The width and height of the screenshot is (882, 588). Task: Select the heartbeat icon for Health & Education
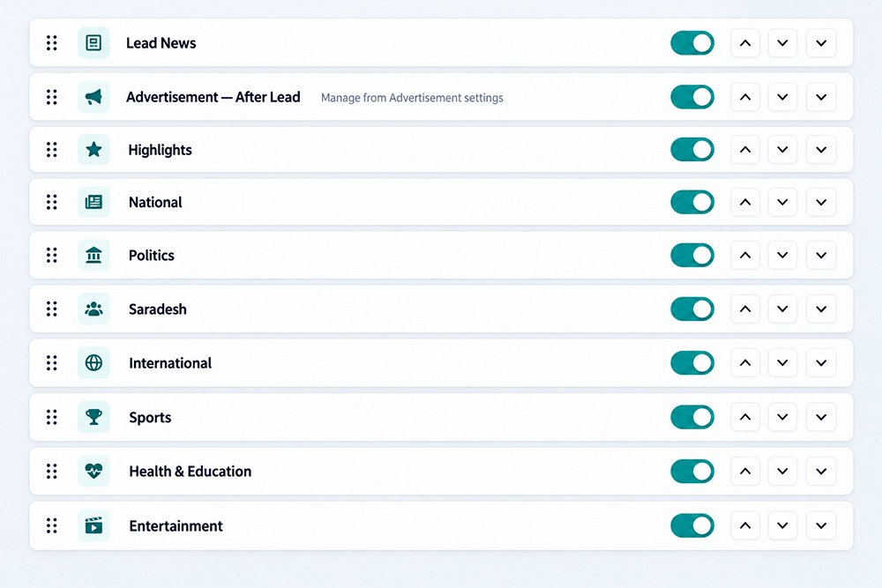[x=93, y=471]
